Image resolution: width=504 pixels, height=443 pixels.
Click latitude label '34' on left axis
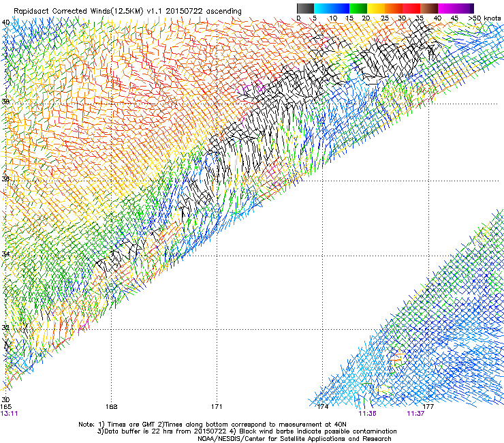coord(5,254)
